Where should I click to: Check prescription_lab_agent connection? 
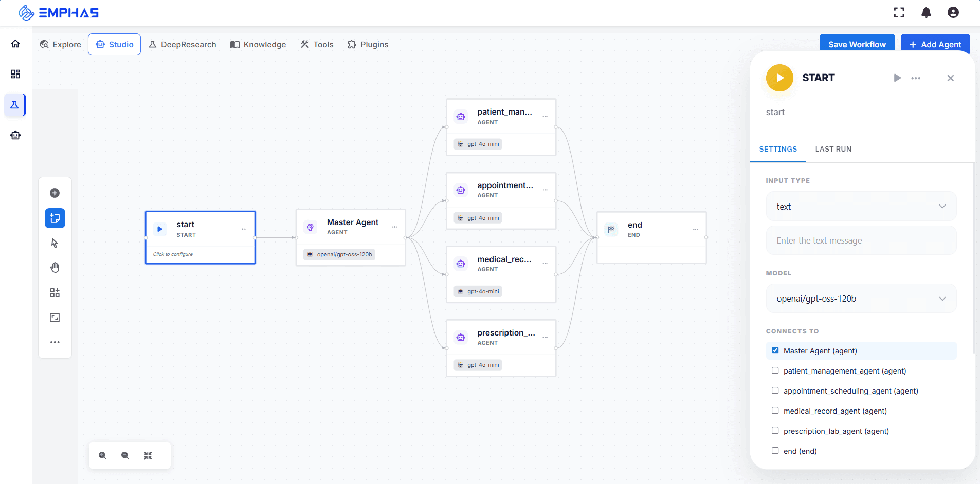[775, 431]
